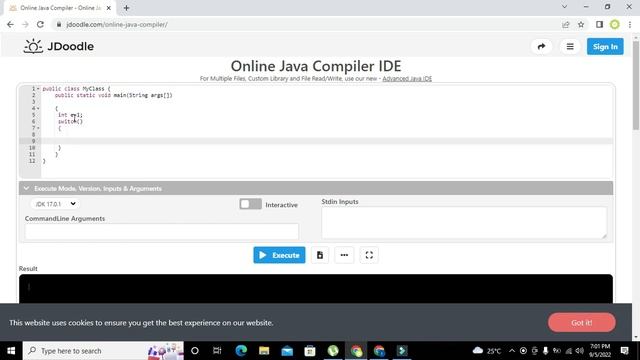The width and height of the screenshot is (640, 360).
Task: Click the taskbar search box
Action: pos(103,351)
